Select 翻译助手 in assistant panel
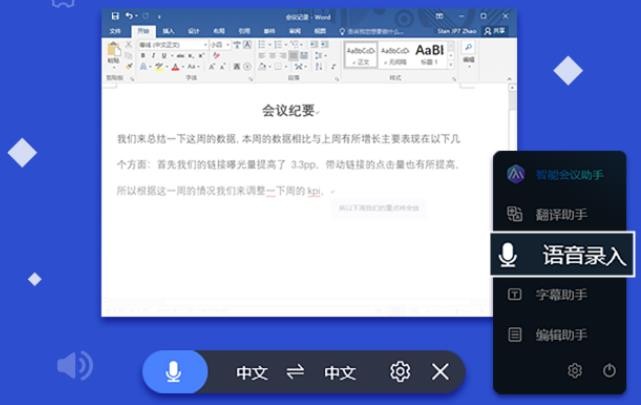Image resolution: width=641 pixels, height=405 pixels. click(x=558, y=214)
